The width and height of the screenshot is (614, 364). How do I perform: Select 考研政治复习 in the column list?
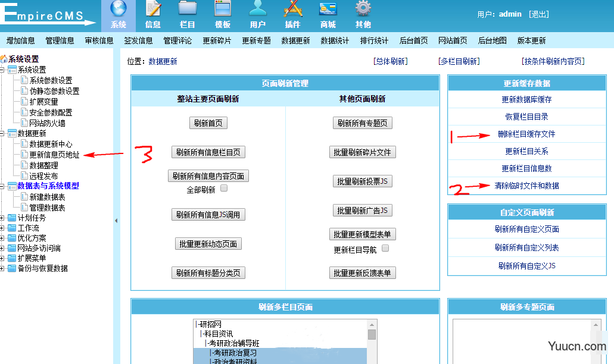235,353
